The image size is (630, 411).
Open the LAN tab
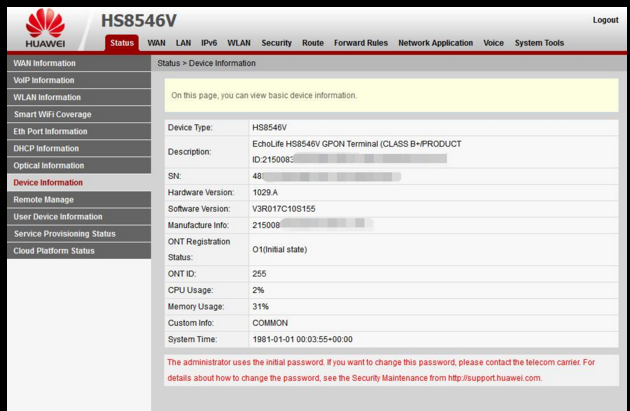(183, 43)
